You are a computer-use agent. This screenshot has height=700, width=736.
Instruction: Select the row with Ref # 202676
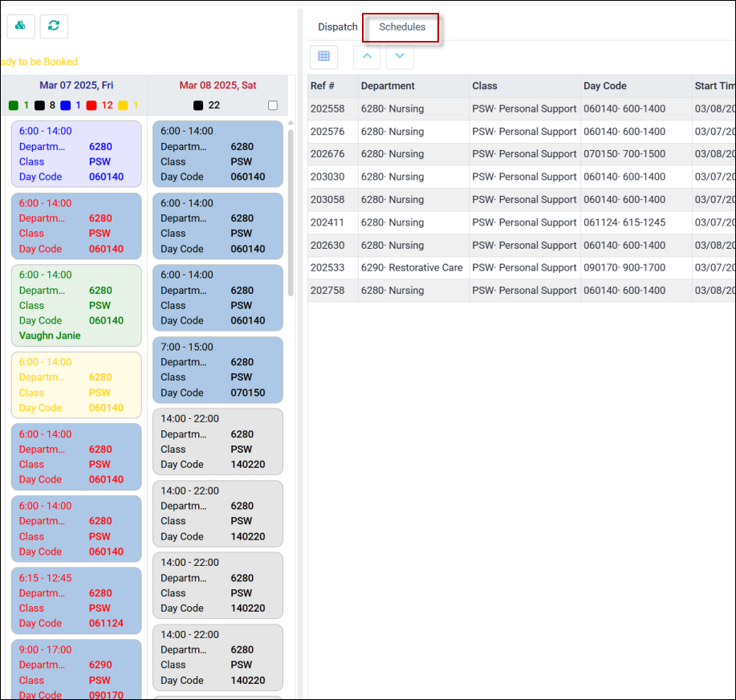522,154
